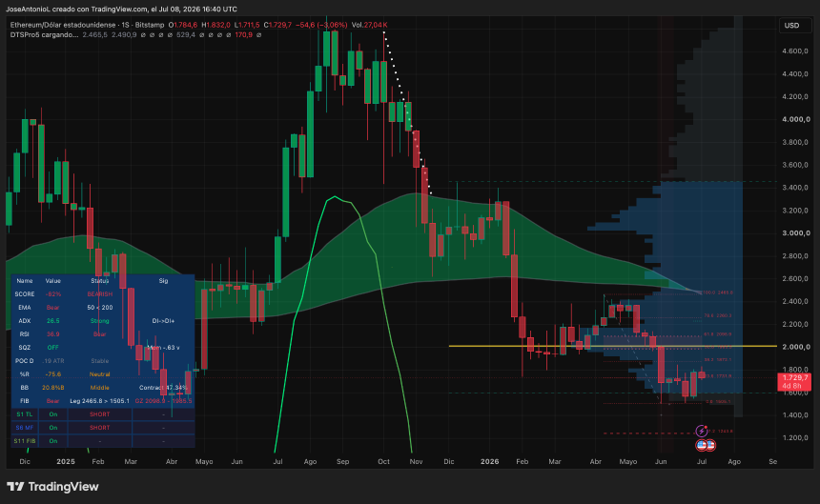Toggle the S1 TL On cell
820x504 pixels.
coord(53,414)
